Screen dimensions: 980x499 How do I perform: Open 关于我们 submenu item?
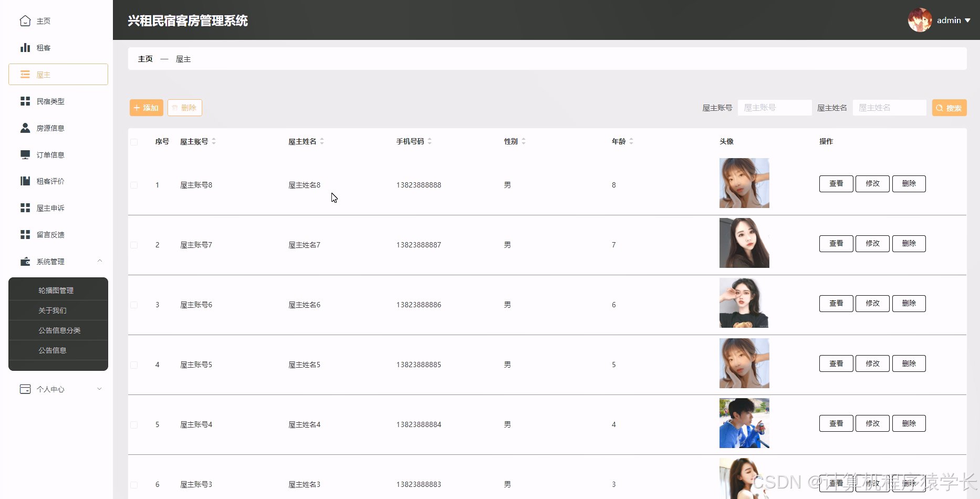pyautogui.click(x=58, y=310)
